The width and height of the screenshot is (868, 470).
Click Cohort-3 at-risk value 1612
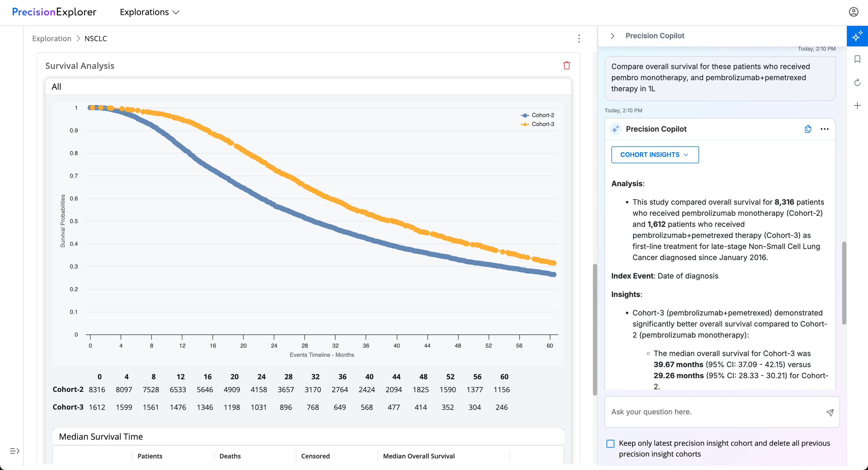point(97,407)
